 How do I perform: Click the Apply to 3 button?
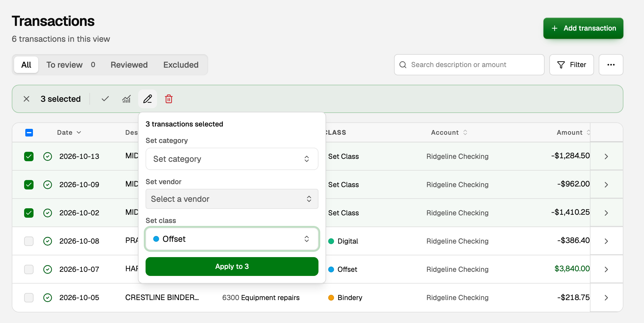click(232, 267)
